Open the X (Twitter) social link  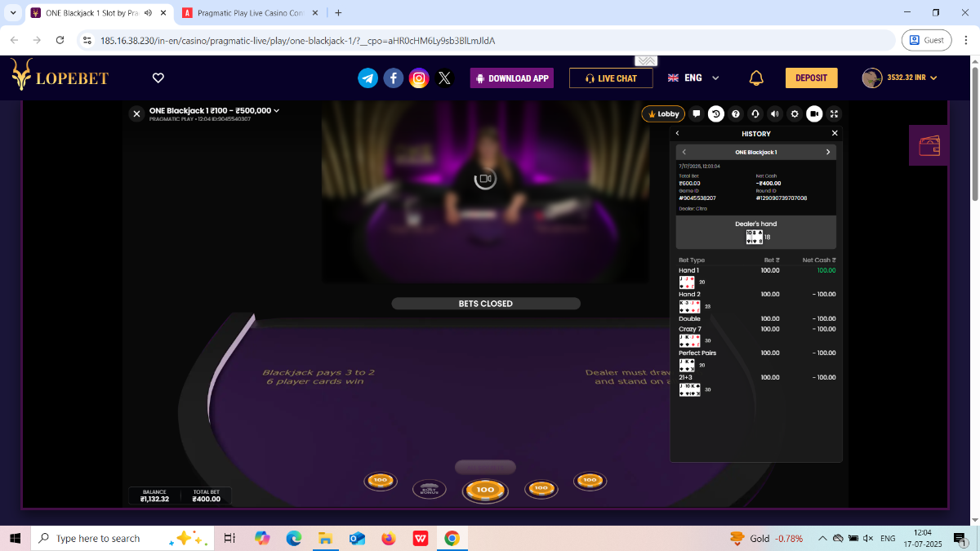pos(444,78)
